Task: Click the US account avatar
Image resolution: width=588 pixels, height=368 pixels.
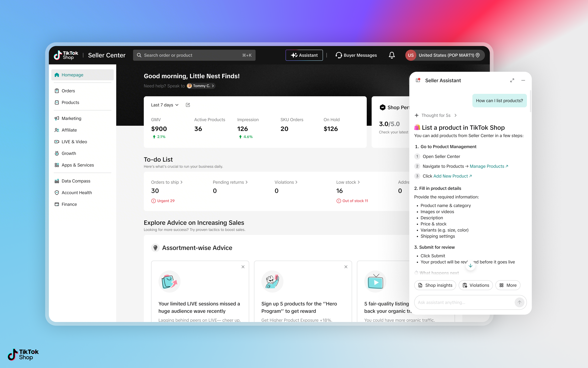Action: pyautogui.click(x=411, y=55)
